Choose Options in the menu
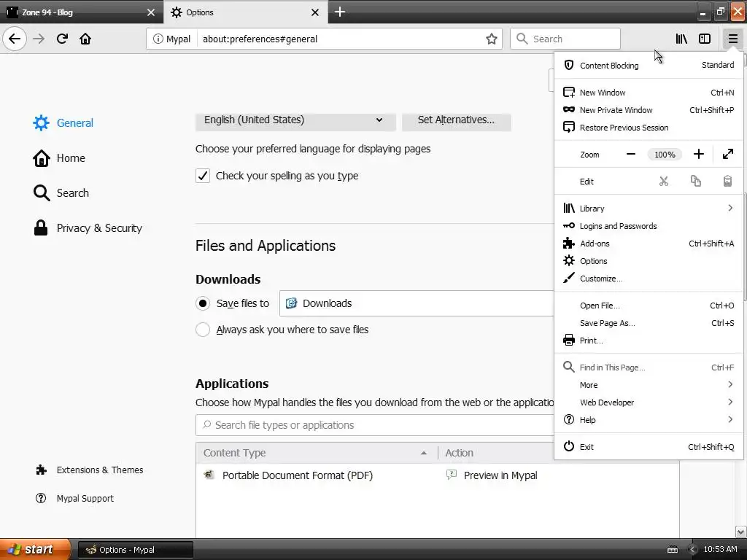Screen dimensions: 747x560 649,261
